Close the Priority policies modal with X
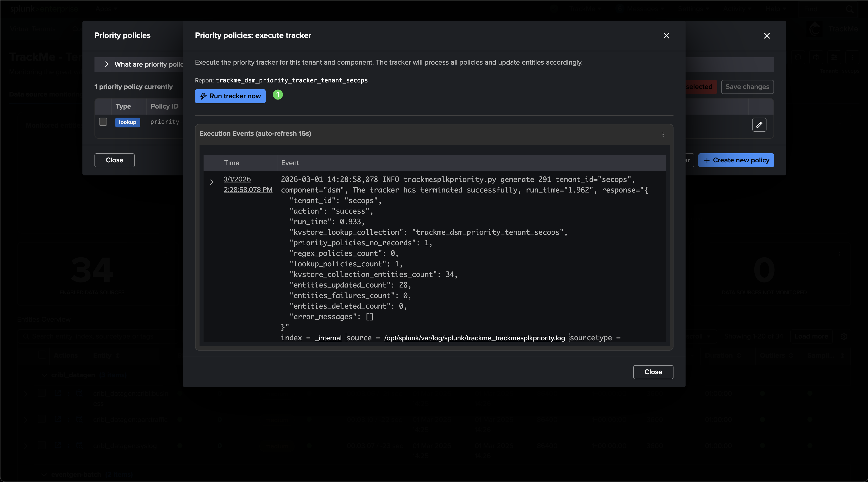Viewport: 868px width, 482px height. 767,36
